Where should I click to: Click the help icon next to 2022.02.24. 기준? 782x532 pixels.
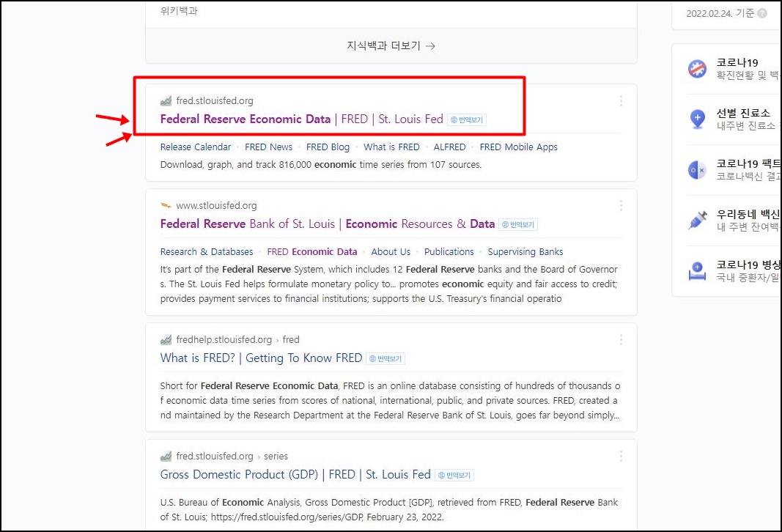[762, 13]
